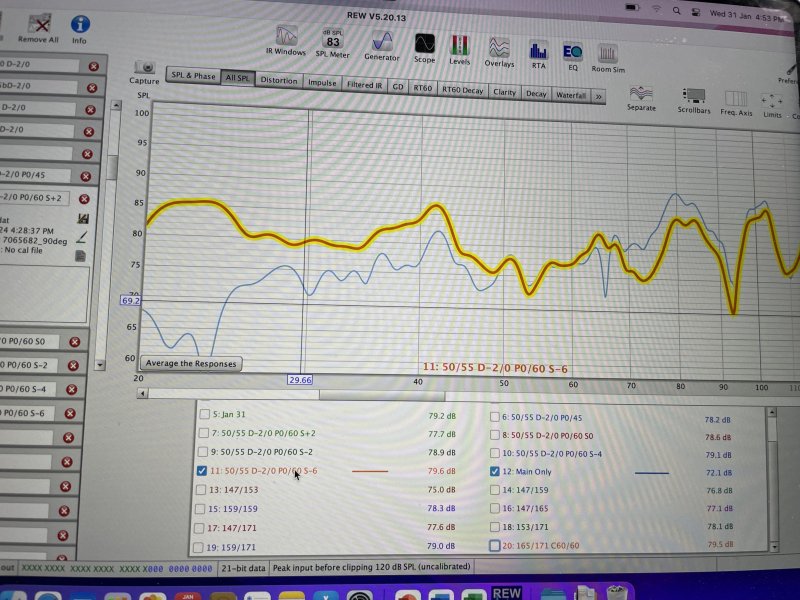Launch the signal Generator
Screen dimensions: 800x600
(x=381, y=43)
